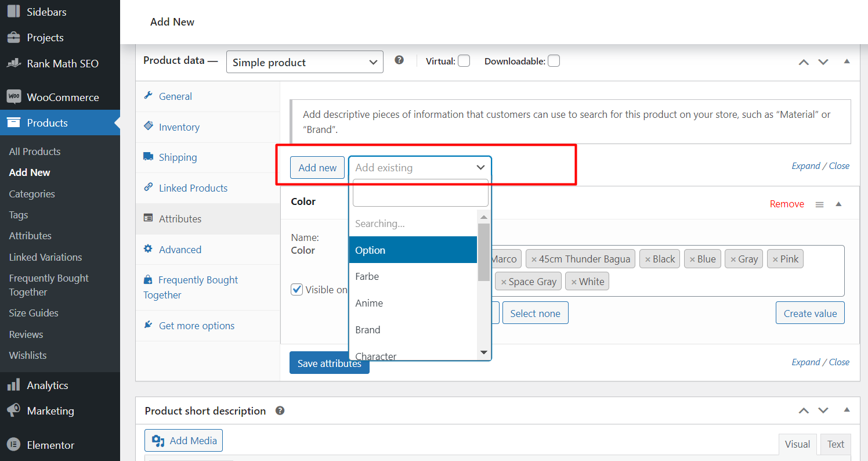The height and width of the screenshot is (461, 868).
Task: Click Close link beside Save attributes
Action: click(839, 362)
